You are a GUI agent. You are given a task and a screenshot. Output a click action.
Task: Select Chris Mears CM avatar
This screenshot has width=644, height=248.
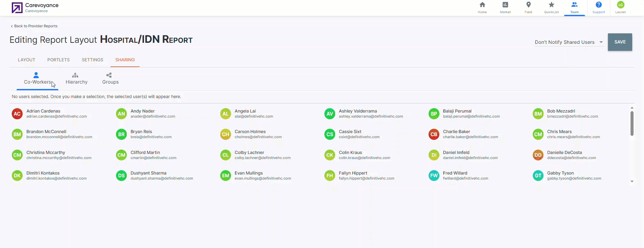(538, 134)
